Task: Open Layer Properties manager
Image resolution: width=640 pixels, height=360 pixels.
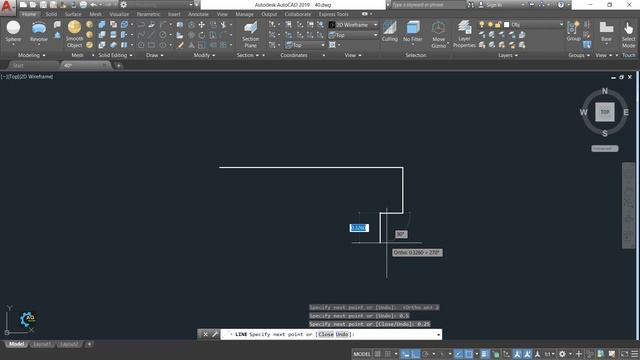Action: pyautogui.click(x=464, y=34)
